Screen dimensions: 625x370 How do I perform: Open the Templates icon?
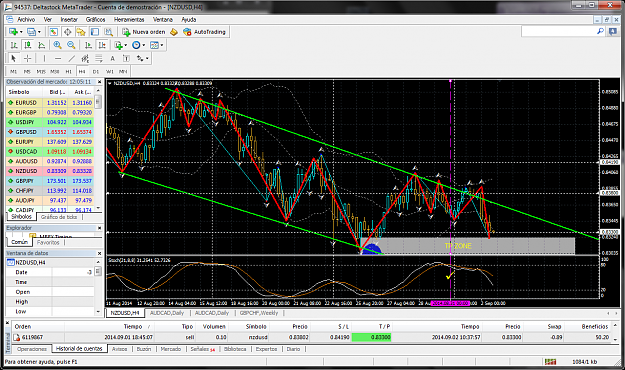click(154, 45)
